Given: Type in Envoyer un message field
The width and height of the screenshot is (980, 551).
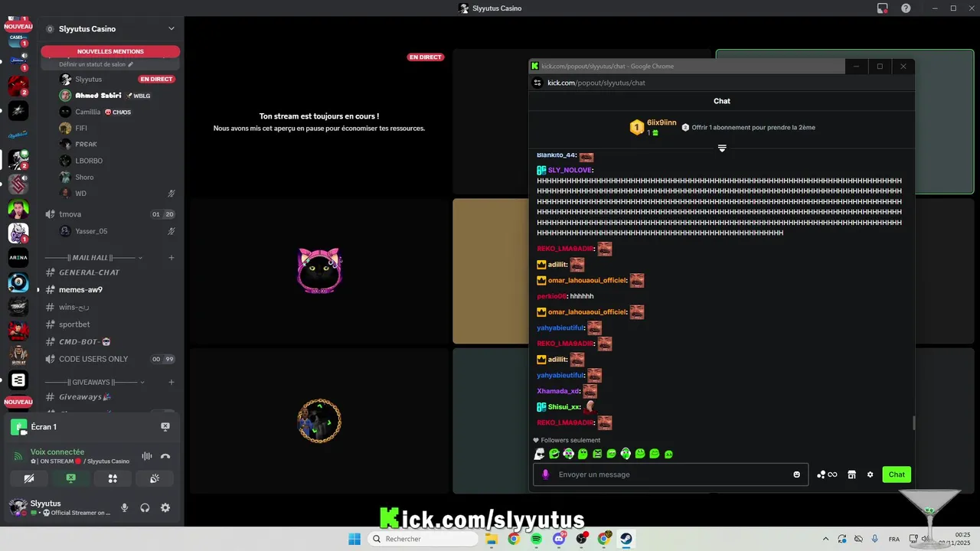Looking at the screenshot, I should [x=670, y=474].
